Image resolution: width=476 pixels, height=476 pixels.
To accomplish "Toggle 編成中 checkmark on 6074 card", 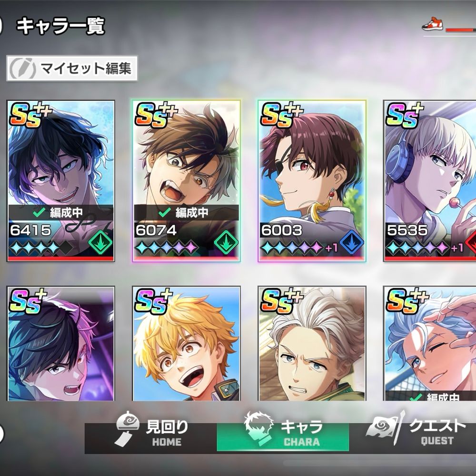I will (165, 212).
